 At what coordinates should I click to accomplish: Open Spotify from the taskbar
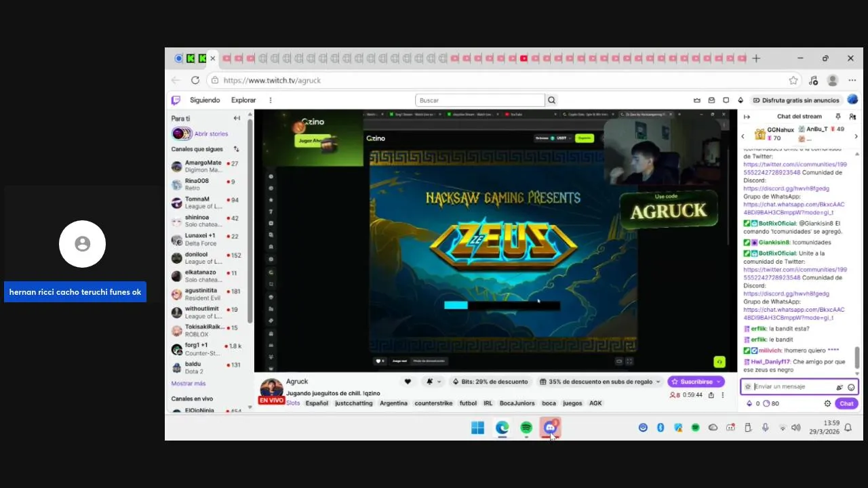pos(526,428)
